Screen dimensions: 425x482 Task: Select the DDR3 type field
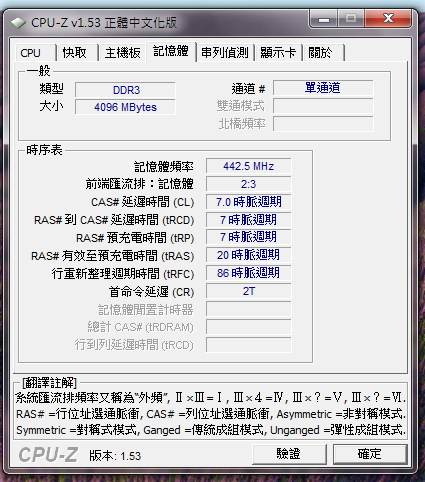125,90
